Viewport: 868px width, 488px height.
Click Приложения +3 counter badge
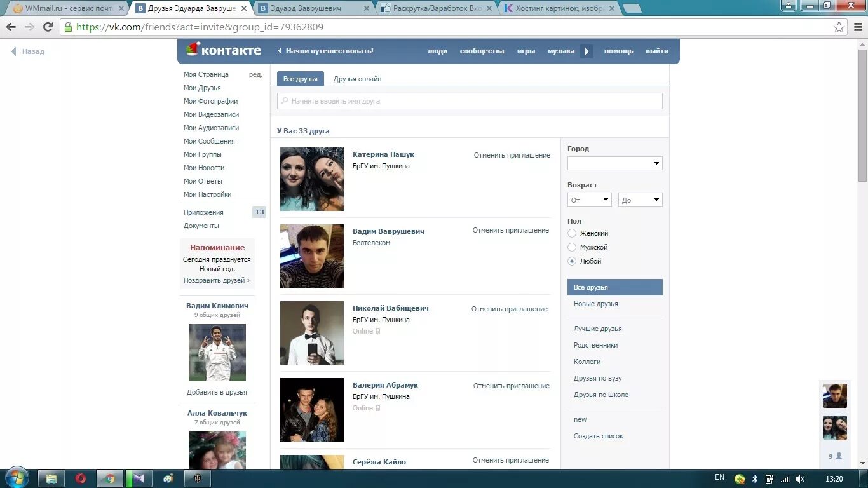259,212
